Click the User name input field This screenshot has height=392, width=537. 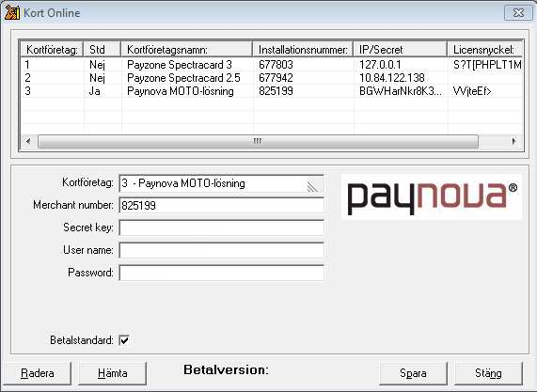coord(221,250)
